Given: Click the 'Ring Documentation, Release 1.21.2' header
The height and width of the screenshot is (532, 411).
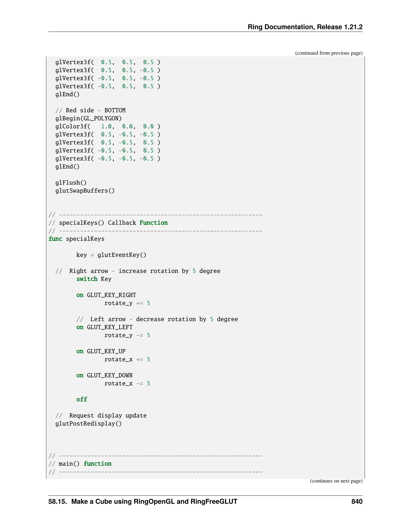Looking at the screenshot, I should (x=305, y=27).
